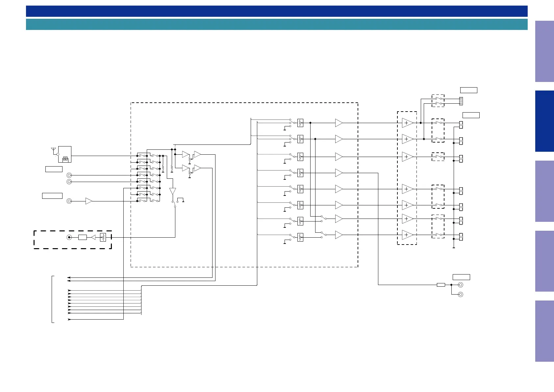
Task: Click the bottommost volume control resistor box
Action: (x=300, y=237)
